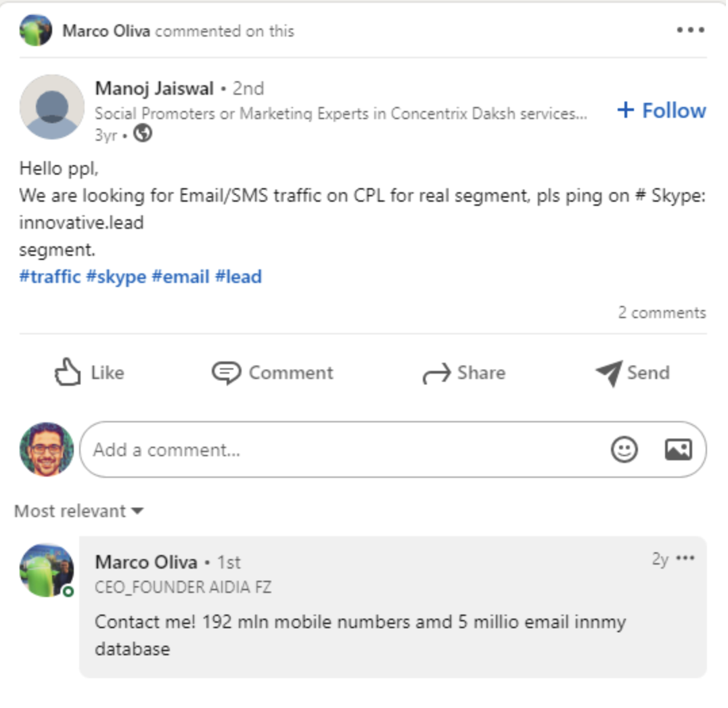
Task: Open the #lead hashtag link
Action: coord(238,277)
